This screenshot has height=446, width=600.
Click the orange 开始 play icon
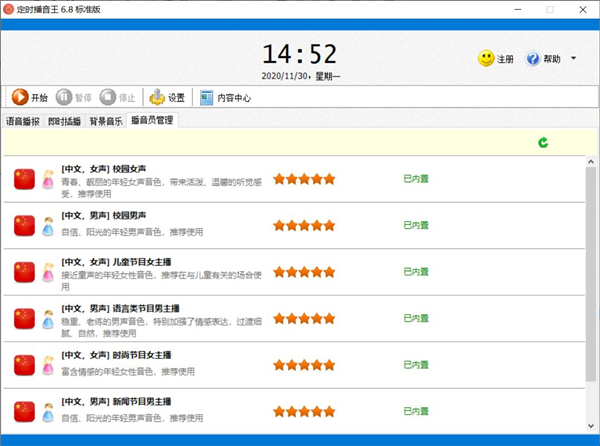pos(20,97)
